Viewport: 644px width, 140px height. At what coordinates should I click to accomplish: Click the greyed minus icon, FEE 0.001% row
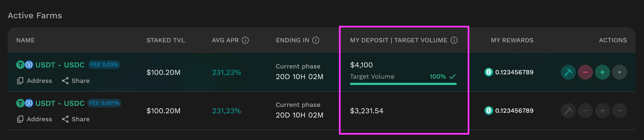click(x=585, y=111)
